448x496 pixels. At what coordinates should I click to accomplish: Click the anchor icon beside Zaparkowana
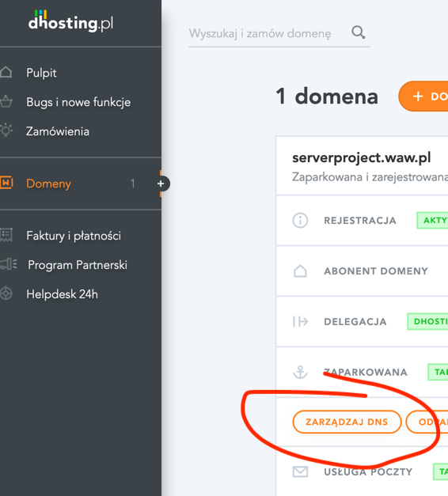click(300, 372)
